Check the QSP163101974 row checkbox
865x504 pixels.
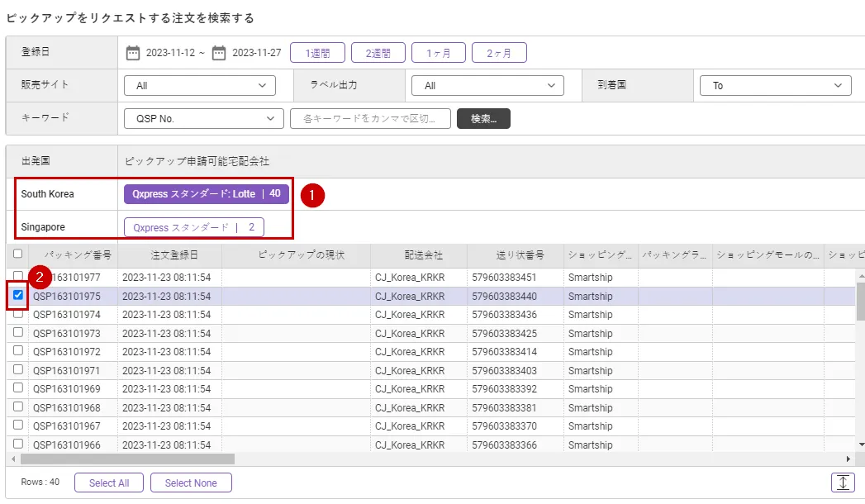17,314
